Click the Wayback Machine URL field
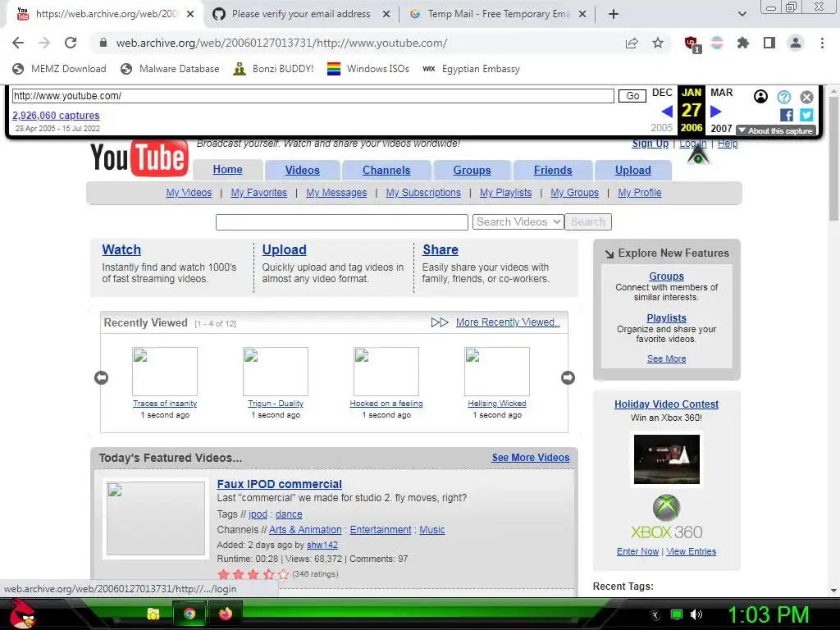 pos(313,96)
